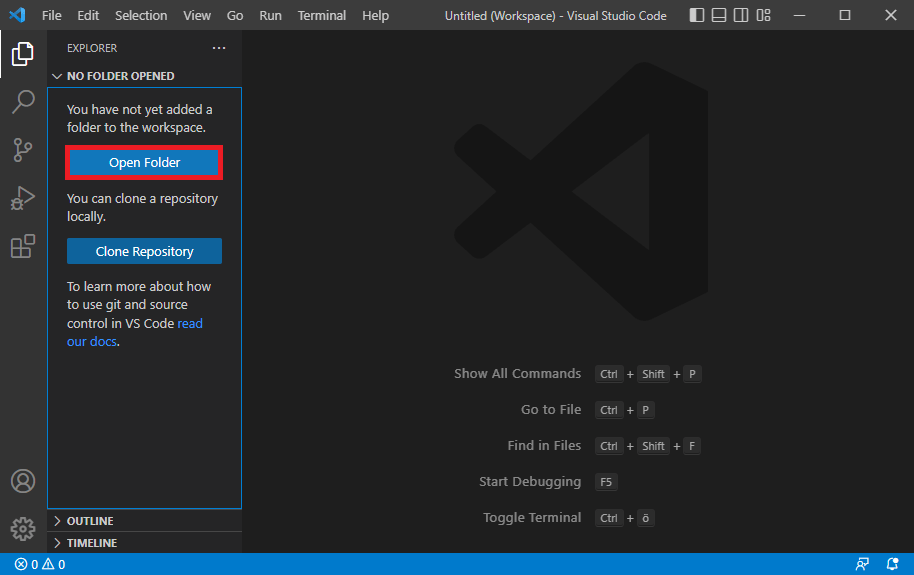Click the Toggle Terminal label
The width and height of the screenshot is (914, 575).
[x=532, y=517]
